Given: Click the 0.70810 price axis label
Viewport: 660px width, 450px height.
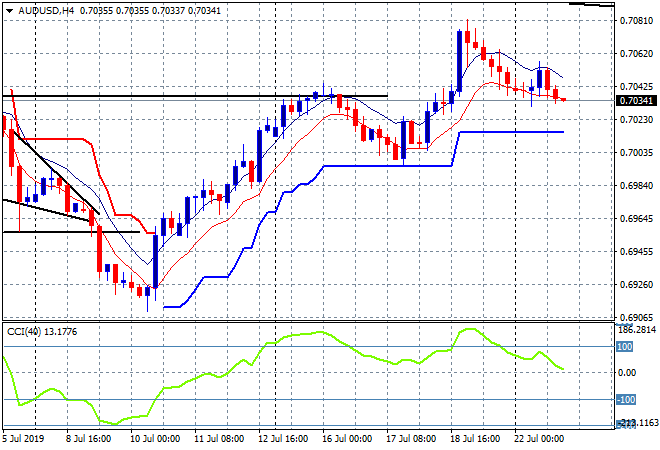Looking at the screenshot, I should pyautogui.click(x=636, y=21).
